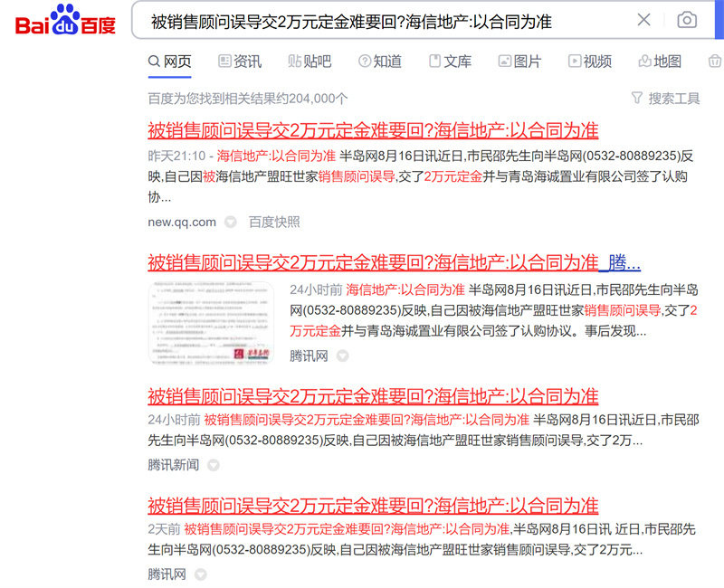Select the 图片 images tab
This screenshot has width=724, height=588.
click(519, 62)
